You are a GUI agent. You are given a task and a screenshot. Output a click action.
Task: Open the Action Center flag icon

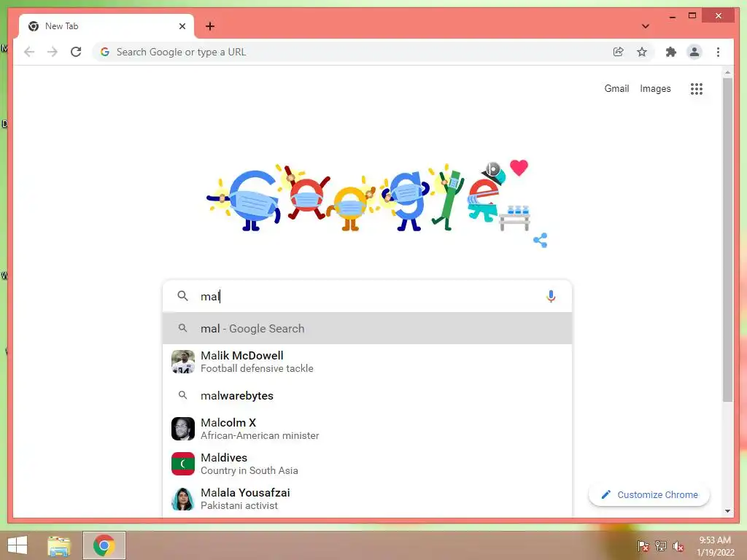click(x=643, y=546)
